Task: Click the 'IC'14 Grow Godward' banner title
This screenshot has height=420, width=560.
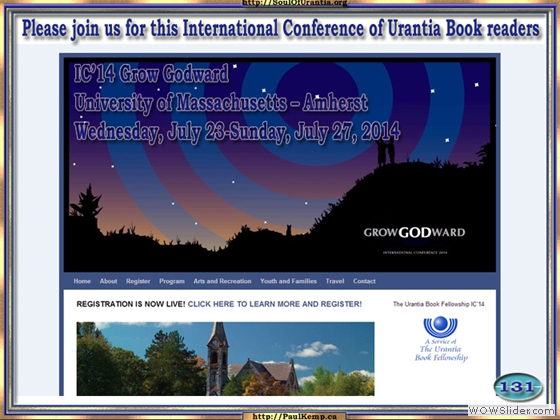Action: coord(151,74)
